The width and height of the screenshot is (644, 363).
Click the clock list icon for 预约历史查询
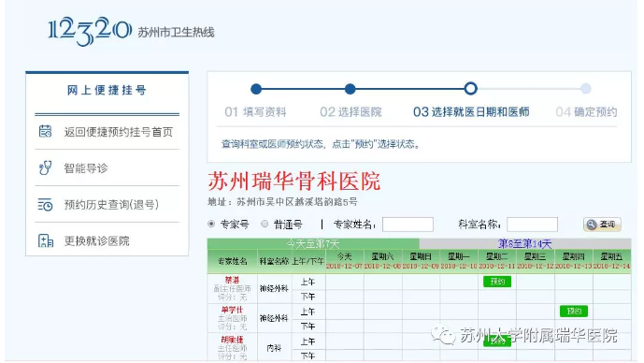(x=45, y=204)
